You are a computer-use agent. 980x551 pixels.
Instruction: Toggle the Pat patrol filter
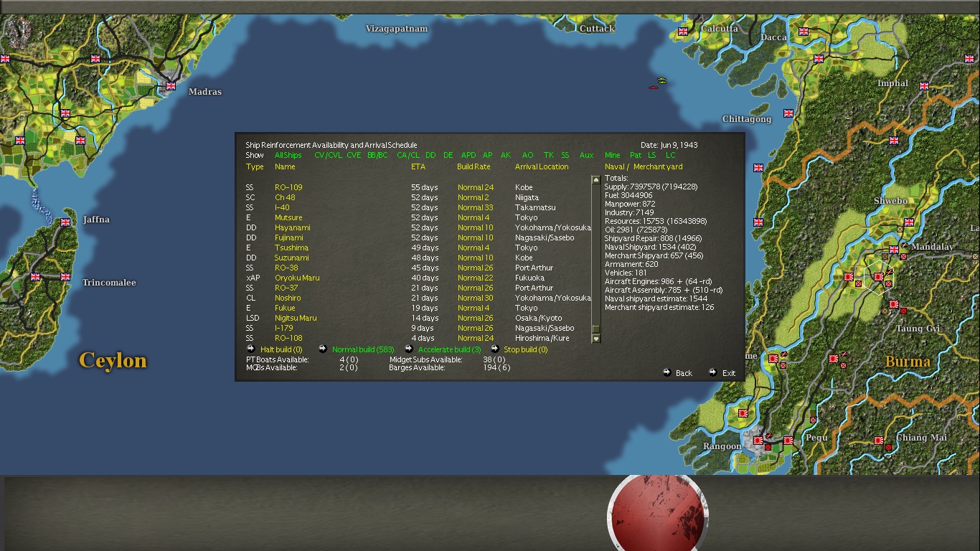pyautogui.click(x=636, y=155)
